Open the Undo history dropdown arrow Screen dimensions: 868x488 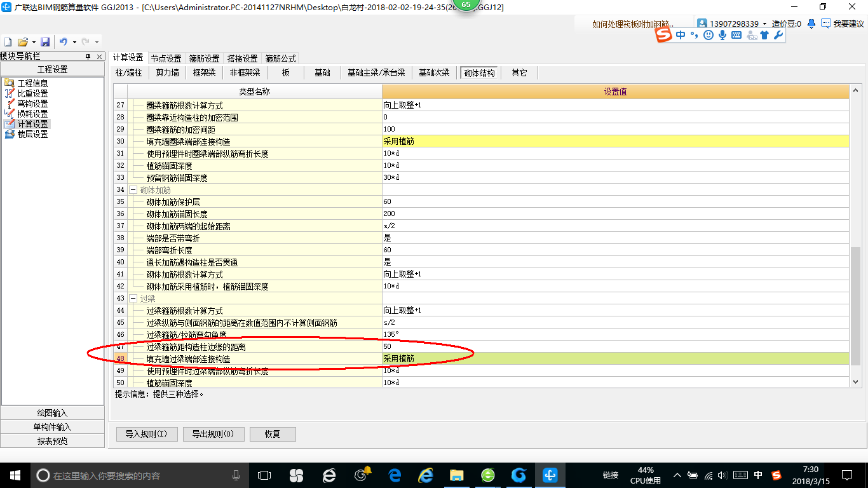click(x=74, y=42)
